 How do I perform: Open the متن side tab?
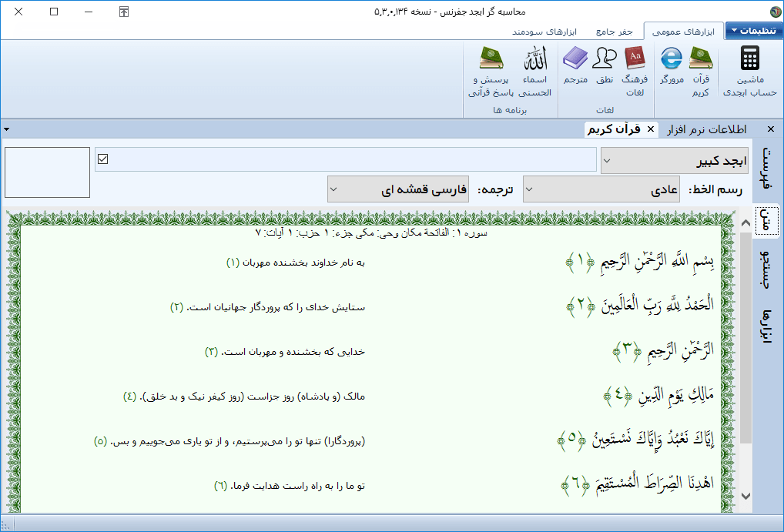[766, 220]
